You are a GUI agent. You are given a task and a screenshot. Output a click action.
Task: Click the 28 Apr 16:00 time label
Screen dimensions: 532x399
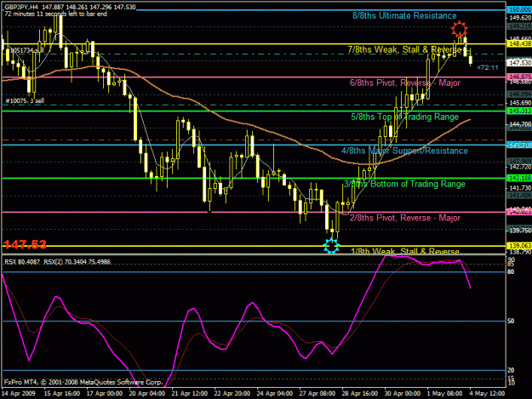[x=360, y=394]
